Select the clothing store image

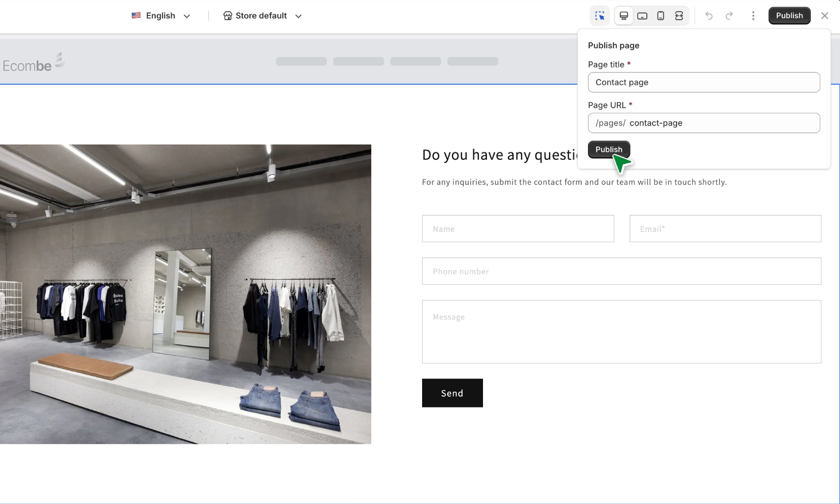[x=185, y=294]
